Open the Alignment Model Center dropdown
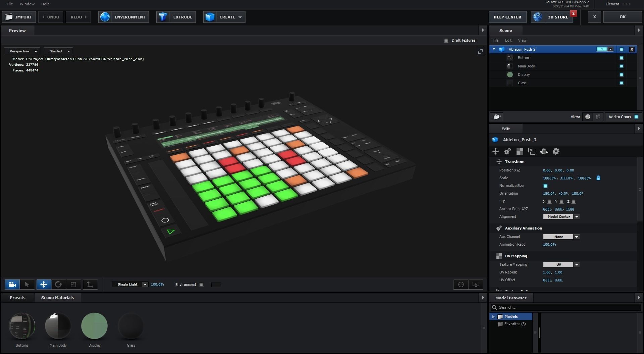 pos(561,217)
